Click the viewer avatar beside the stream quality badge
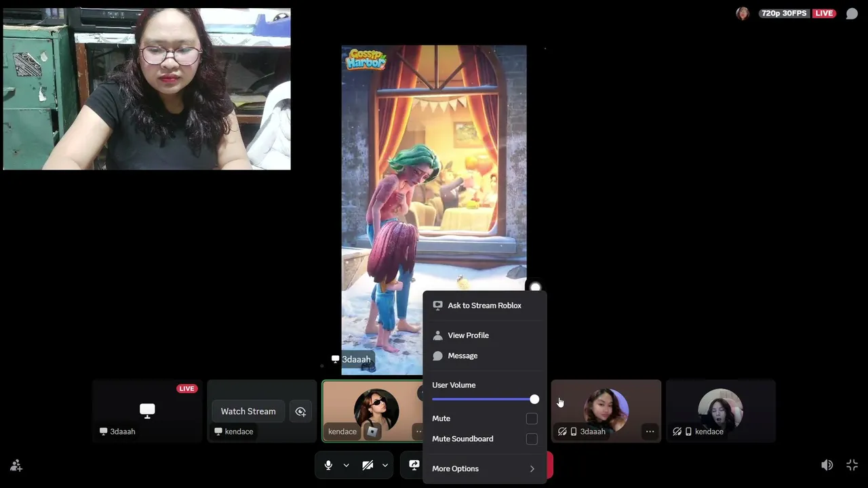This screenshot has width=868, height=488. pos(743,14)
